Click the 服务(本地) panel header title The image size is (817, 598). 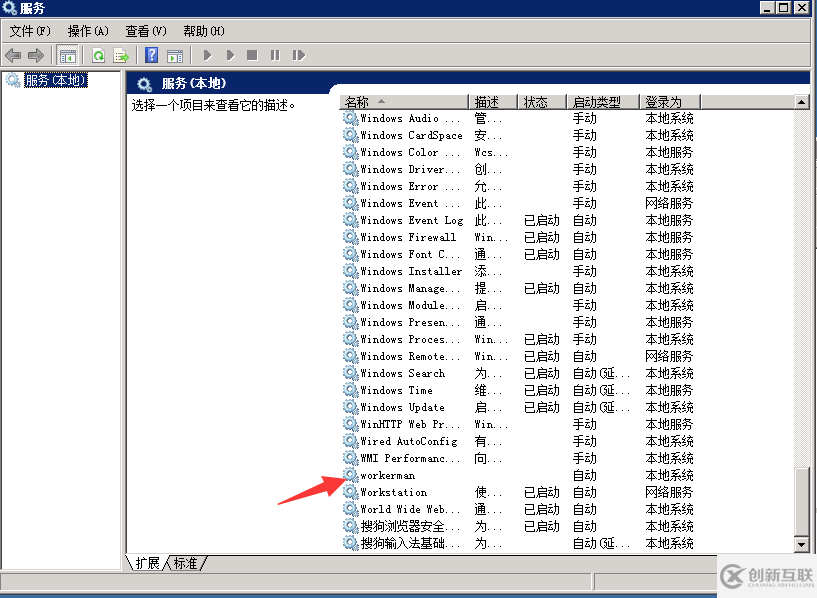coord(194,83)
